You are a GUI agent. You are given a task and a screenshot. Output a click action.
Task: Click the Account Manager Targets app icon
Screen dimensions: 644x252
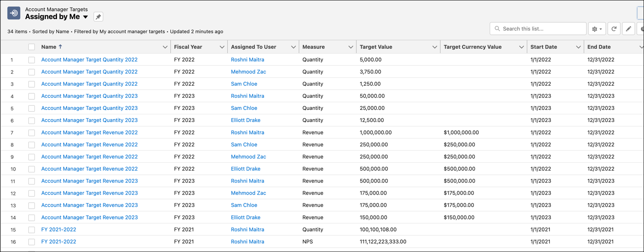point(14,13)
